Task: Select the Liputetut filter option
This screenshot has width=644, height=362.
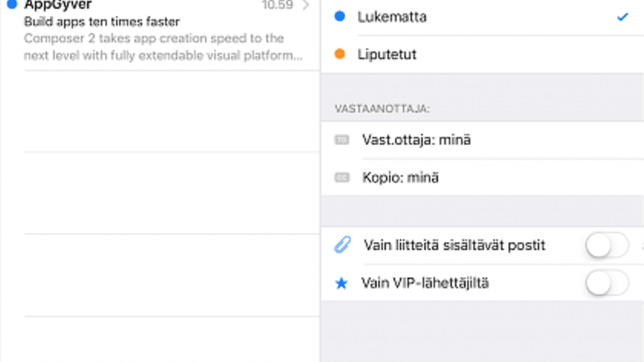Action: point(387,55)
